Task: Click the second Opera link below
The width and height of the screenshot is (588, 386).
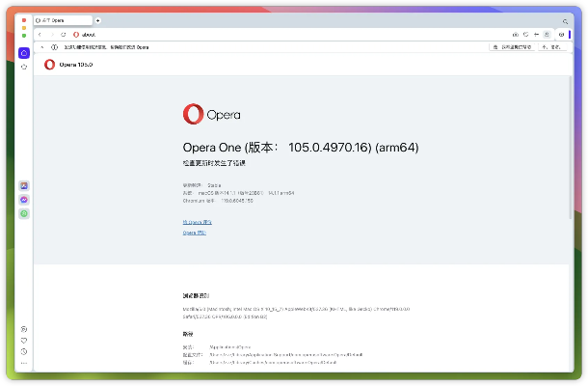Action: tap(195, 233)
